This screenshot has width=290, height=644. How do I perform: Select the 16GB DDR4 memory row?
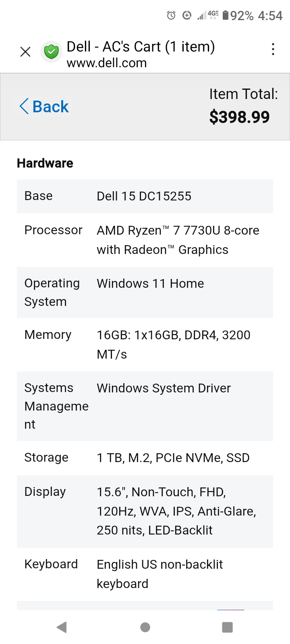[145, 345]
